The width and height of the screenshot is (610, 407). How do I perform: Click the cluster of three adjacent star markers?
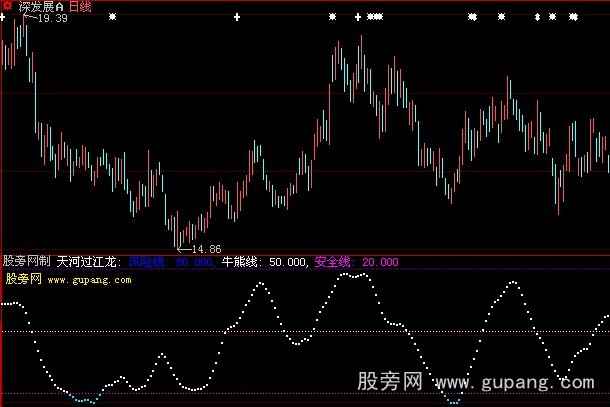point(374,17)
